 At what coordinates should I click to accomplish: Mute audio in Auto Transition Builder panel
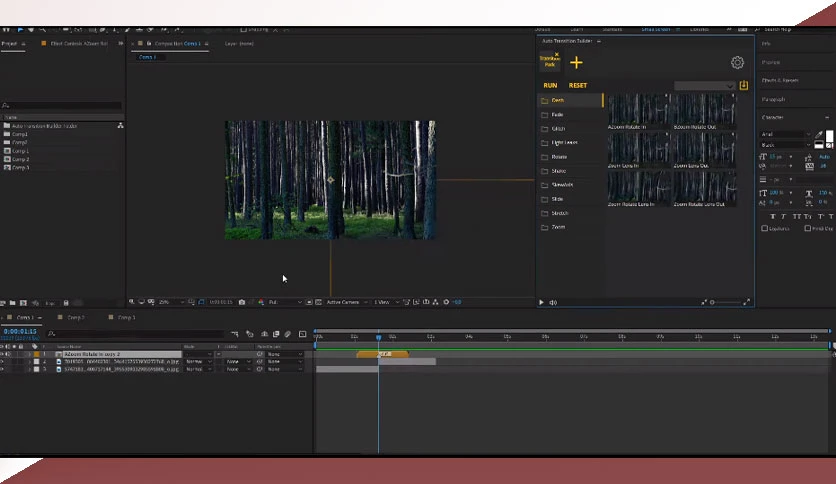pos(553,302)
